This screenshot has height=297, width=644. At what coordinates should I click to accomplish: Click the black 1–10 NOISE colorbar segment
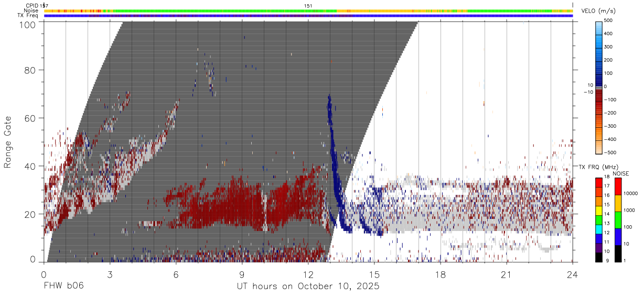click(x=618, y=254)
